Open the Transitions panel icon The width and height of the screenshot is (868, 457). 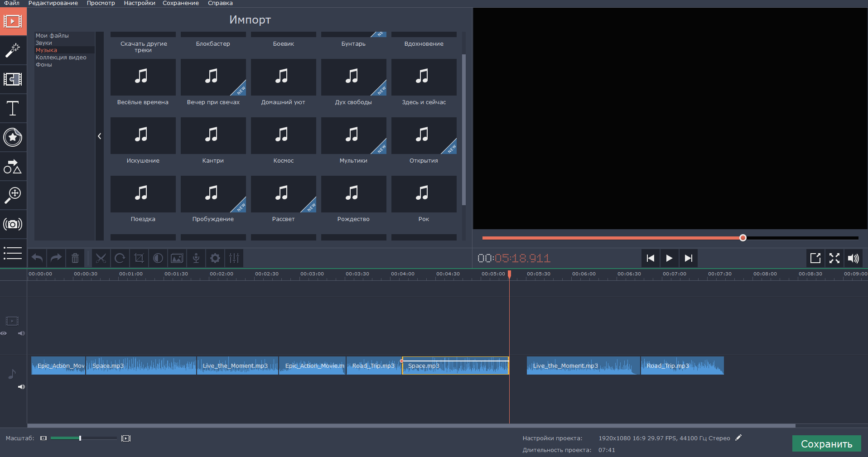tap(13, 79)
